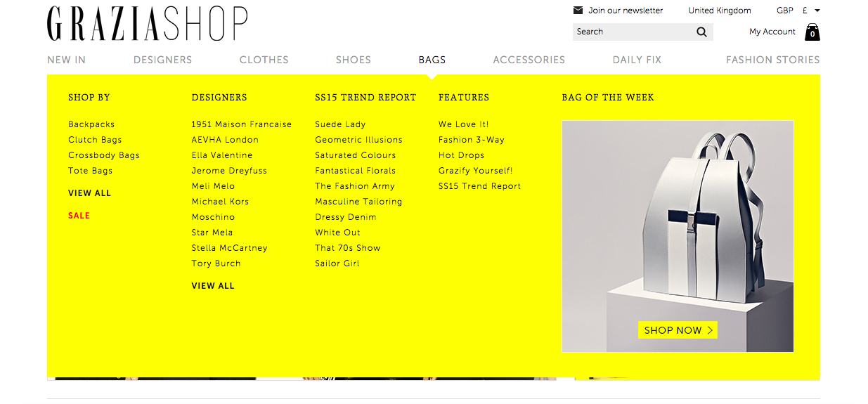
Task: Choose Backpacks under Shop By
Action: (x=91, y=124)
